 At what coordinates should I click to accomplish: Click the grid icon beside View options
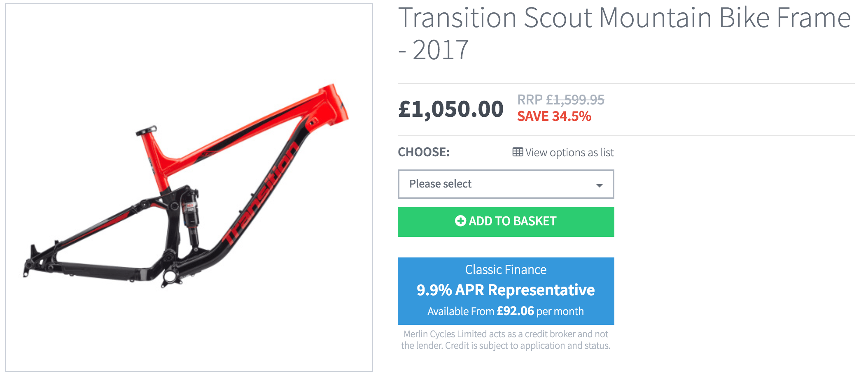518,152
